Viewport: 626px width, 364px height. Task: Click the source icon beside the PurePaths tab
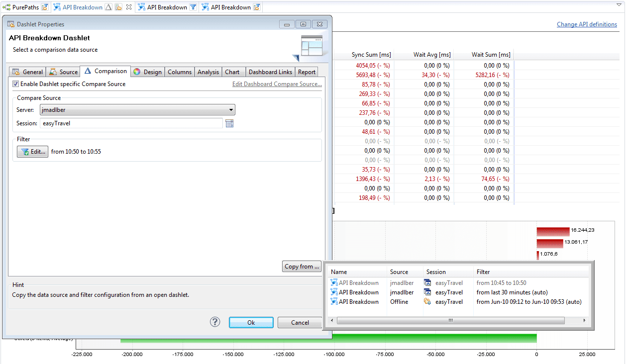coord(45,7)
